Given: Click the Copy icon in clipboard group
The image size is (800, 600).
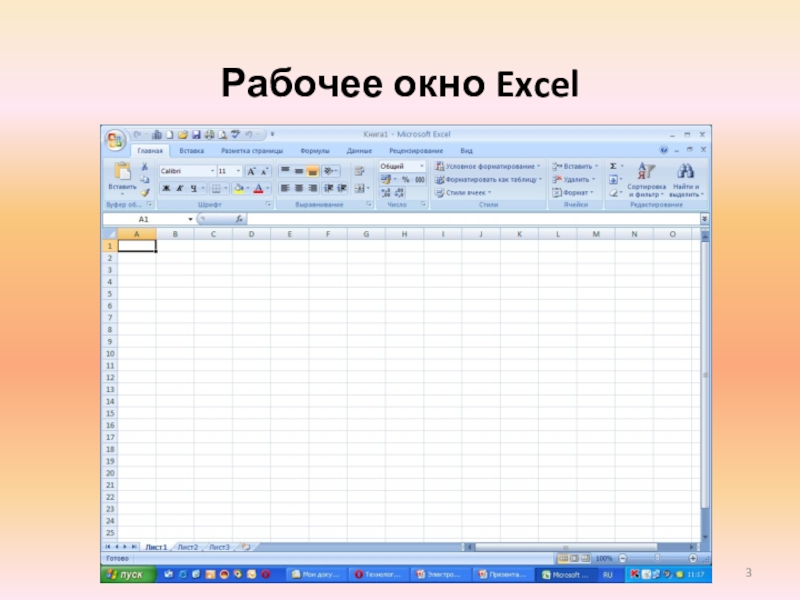Looking at the screenshot, I should coord(144,180).
